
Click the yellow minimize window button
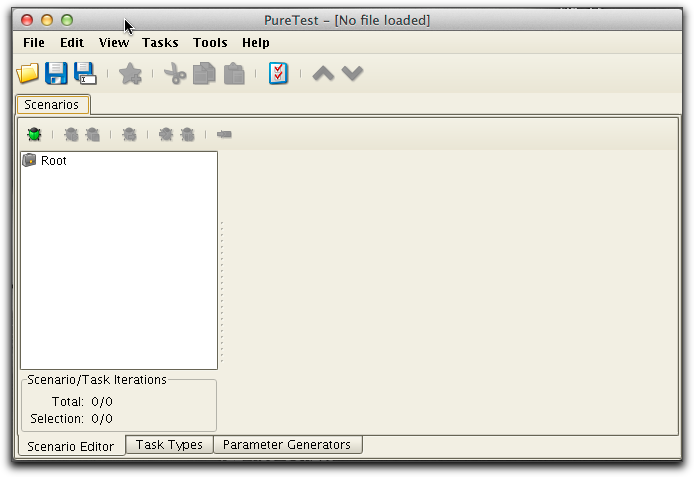[47, 20]
